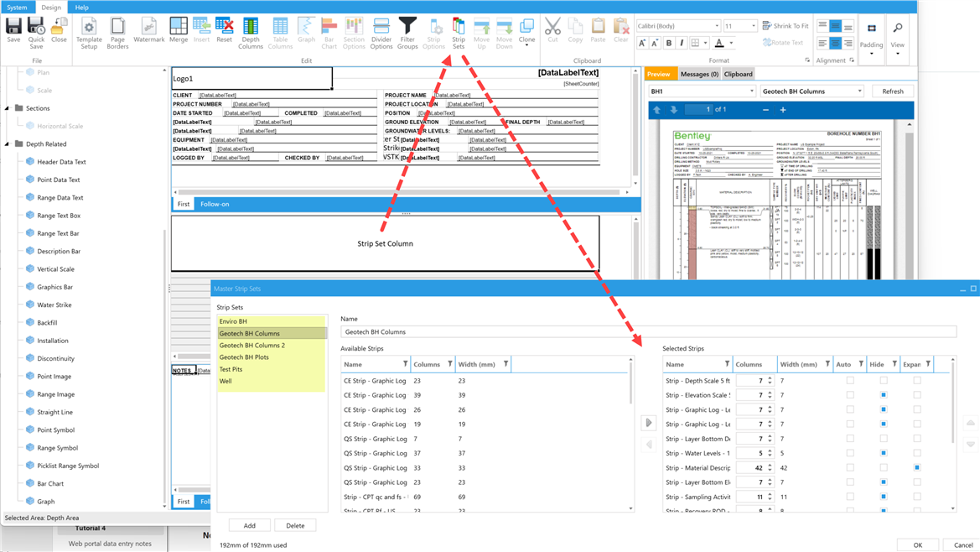Open Page Borders settings
980x552 pixels.
(117, 33)
